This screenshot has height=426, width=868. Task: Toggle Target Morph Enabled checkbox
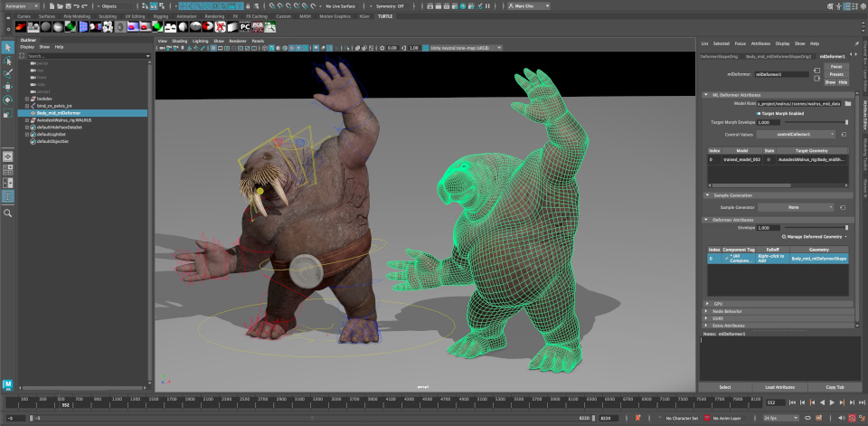point(758,113)
